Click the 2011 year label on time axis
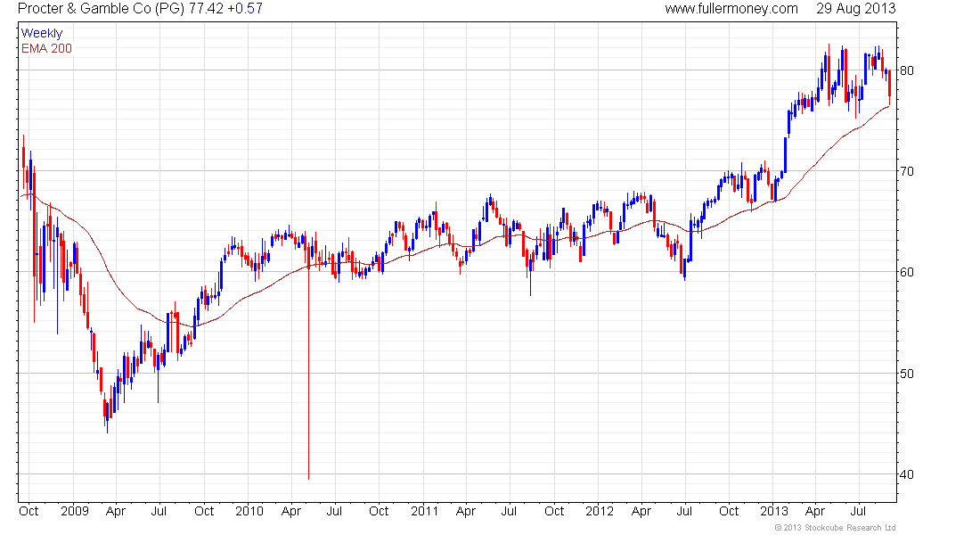Screen dimensions: 980x535 424,511
